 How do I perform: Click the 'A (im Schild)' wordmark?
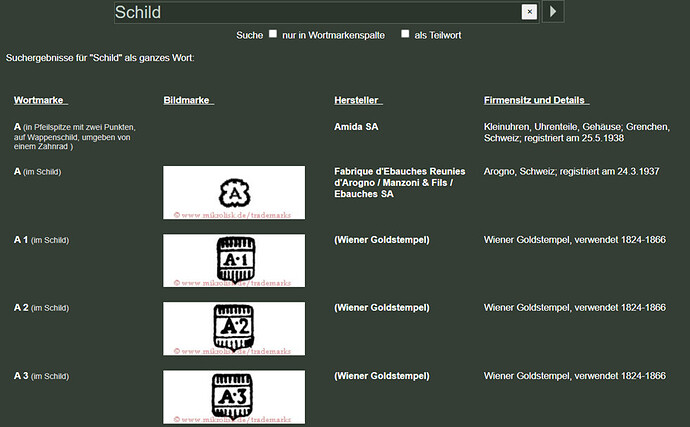click(x=37, y=172)
